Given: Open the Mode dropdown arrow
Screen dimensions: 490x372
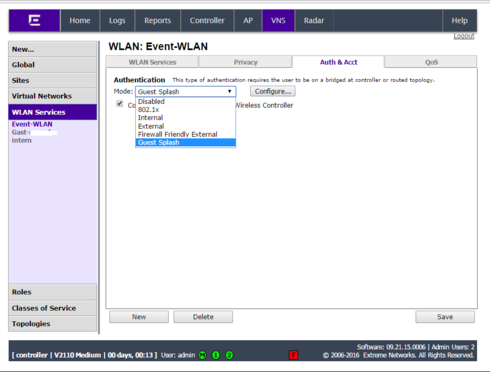Looking at the screenshot, I should pyautogui.click(x=230, y=91).
